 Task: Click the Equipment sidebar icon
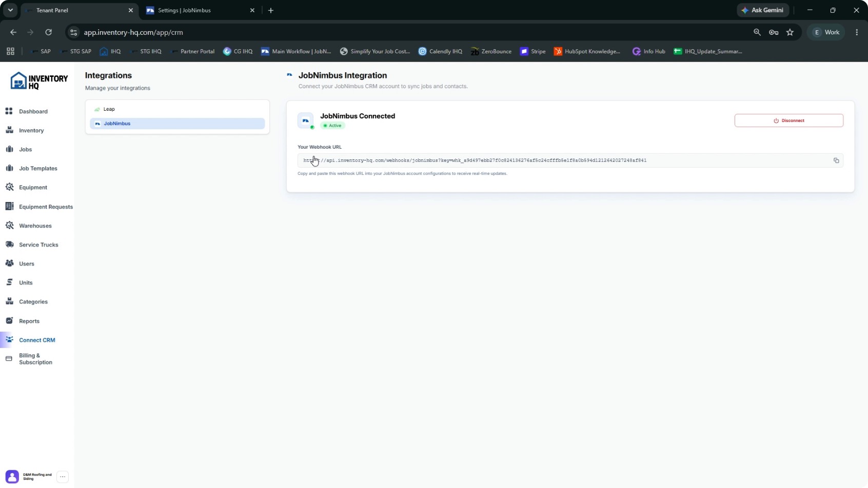point(9,187)
